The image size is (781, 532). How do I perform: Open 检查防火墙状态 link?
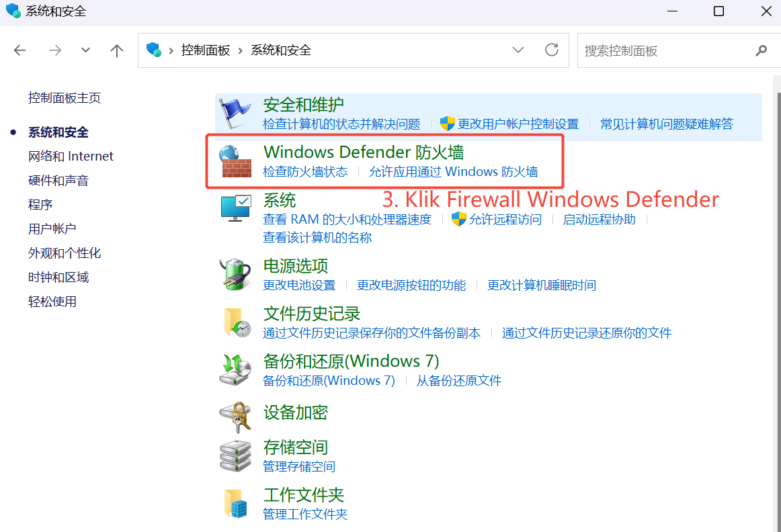(x=305, y=172)
